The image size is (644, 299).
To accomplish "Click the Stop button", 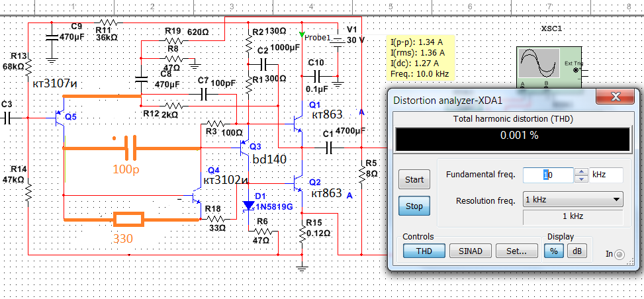I will [x=414, y=206].
